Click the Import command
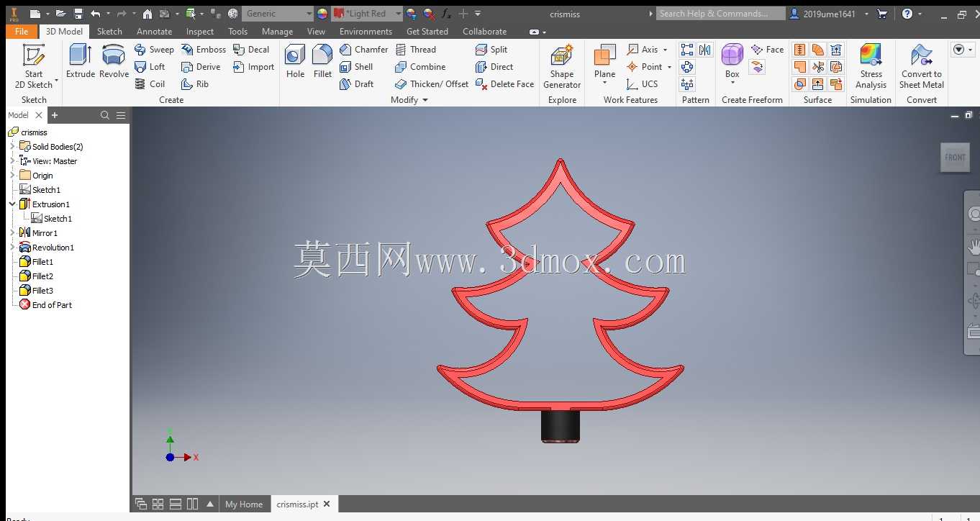 tap(253, 67)
